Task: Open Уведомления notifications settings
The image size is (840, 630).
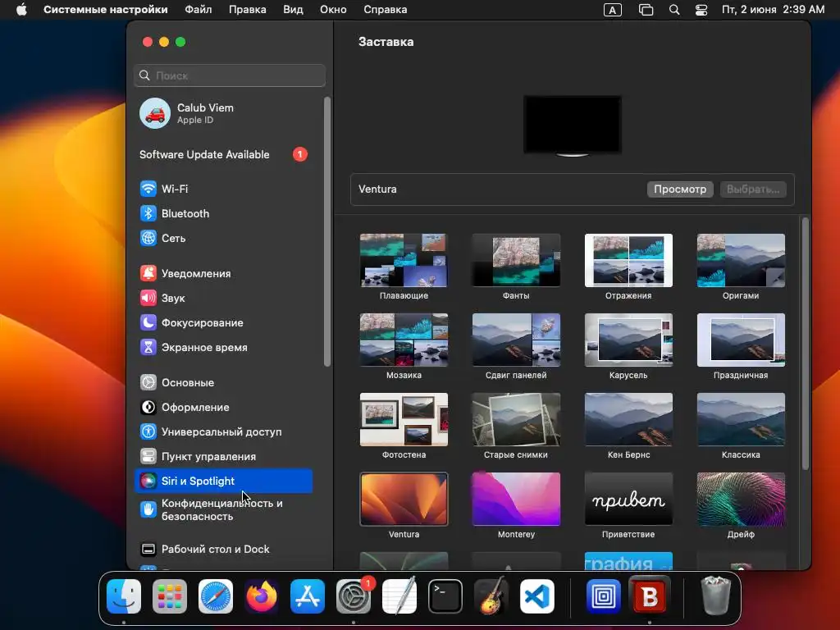Action: click(x=223, y=273)
